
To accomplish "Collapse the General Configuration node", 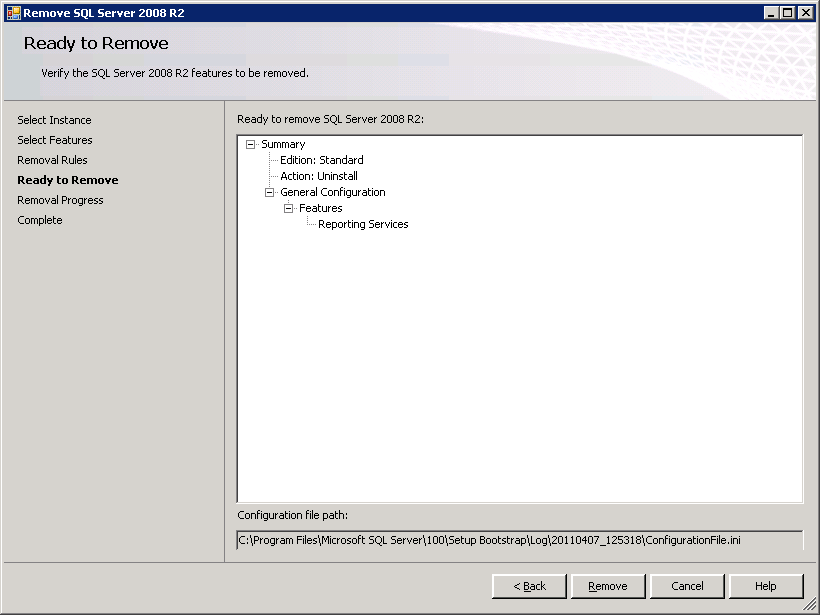I will pyautogui.click(x=270, y=192).
